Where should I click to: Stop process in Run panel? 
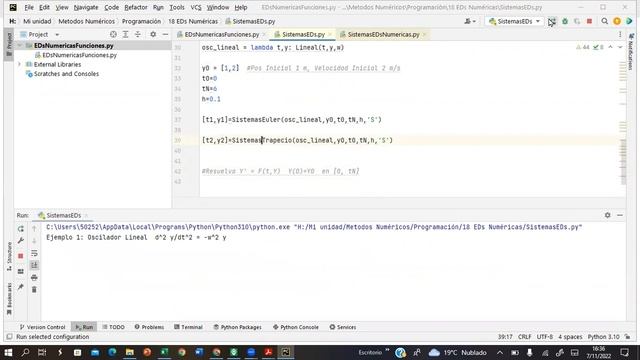point(21,256)
